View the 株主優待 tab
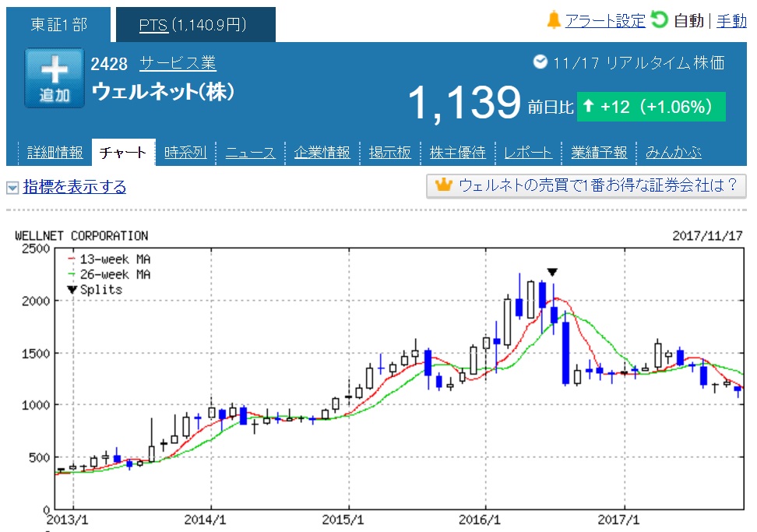 (458, 153)
